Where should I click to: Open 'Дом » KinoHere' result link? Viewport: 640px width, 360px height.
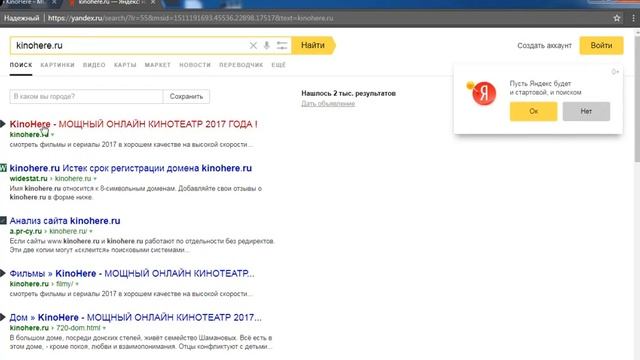pyautogui.click(x=136, y=318)
